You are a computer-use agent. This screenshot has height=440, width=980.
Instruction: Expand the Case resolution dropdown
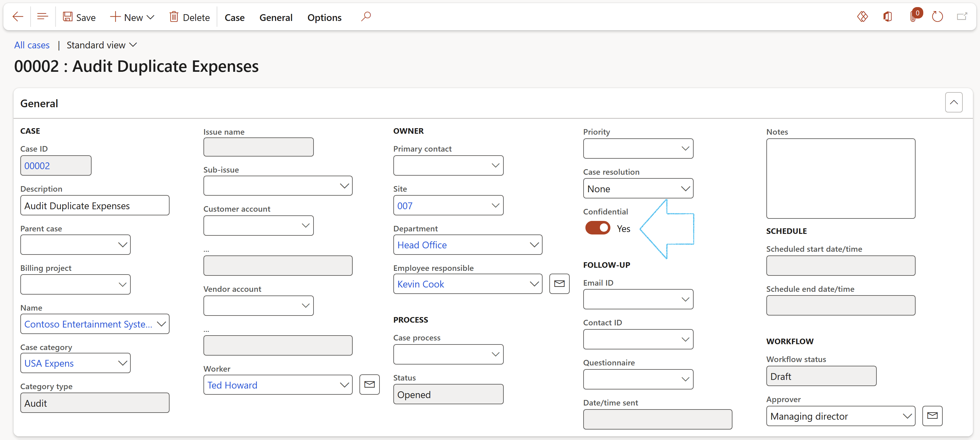[x=685, y=189]
